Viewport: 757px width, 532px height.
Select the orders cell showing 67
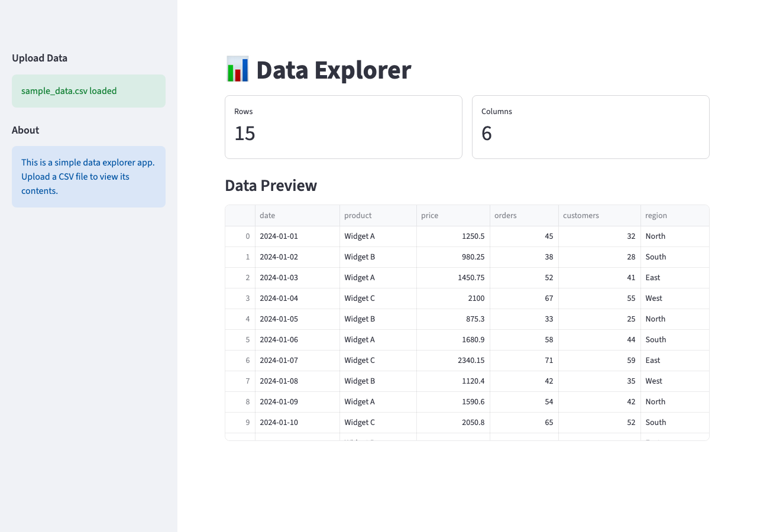[548, 299]
